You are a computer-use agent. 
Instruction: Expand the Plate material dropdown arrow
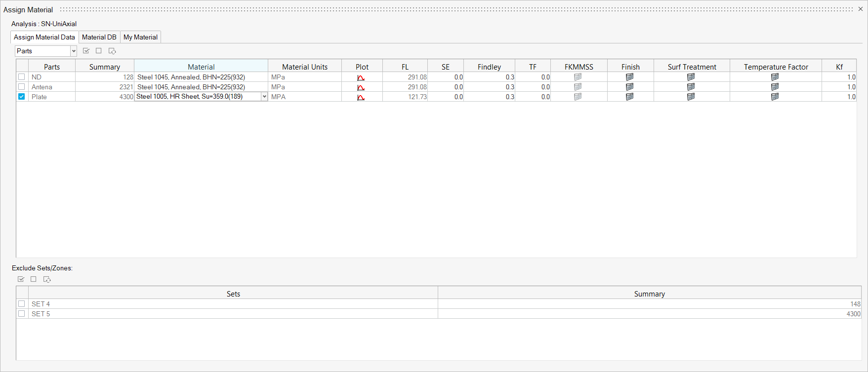point(264,97)
